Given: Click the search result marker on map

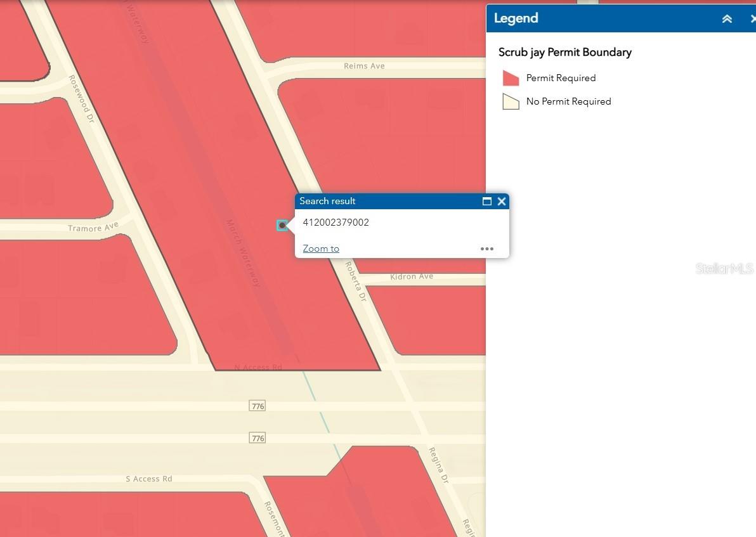Looking at the screenshot, I should click(282, 225).
